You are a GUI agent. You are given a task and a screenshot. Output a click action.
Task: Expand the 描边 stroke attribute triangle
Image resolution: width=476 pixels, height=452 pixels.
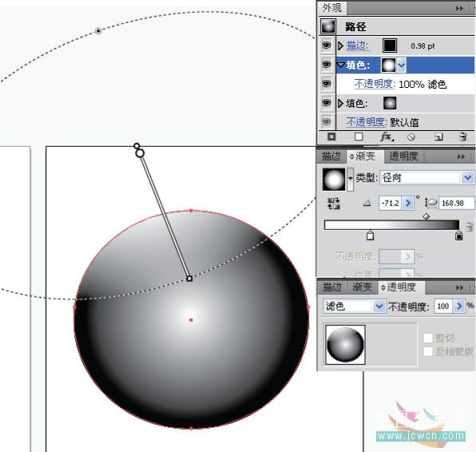340,46
